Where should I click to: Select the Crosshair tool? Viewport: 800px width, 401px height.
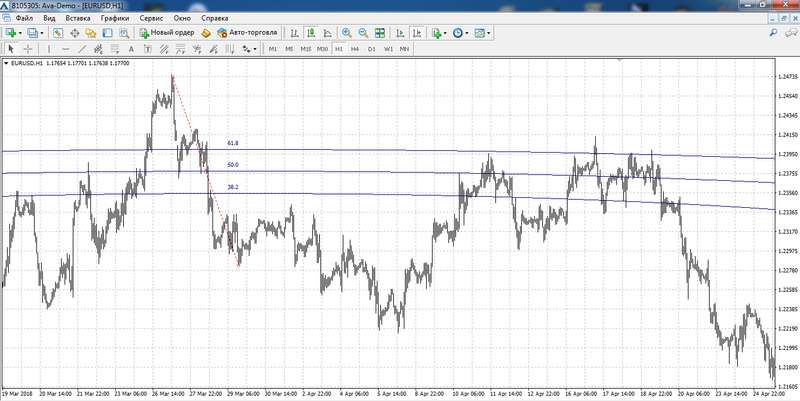point(28,49)
